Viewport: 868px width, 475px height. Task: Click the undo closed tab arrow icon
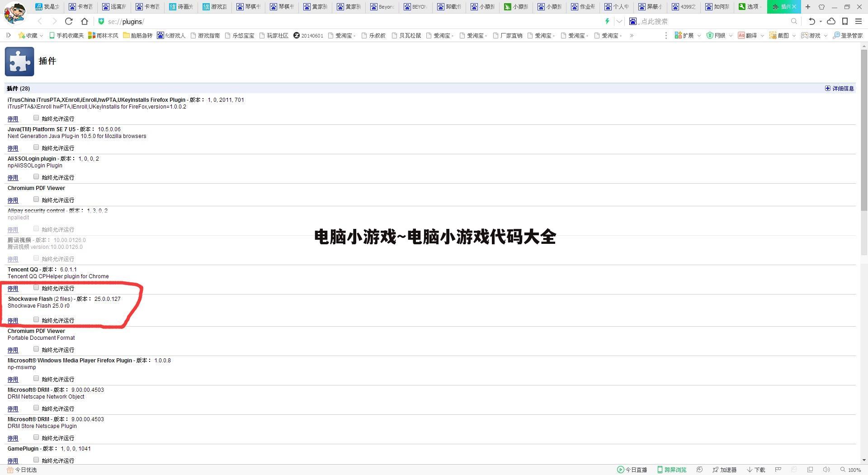pyautogui.click(x=812, y=21)
